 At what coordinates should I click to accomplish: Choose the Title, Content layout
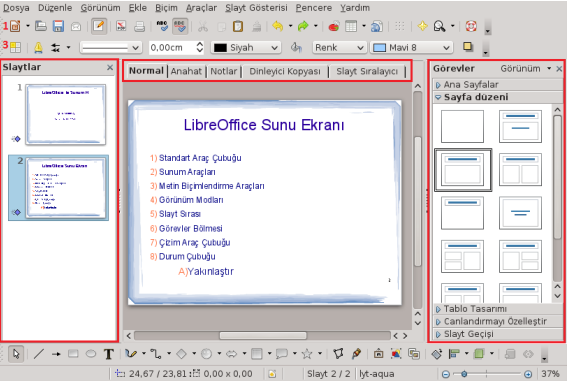click(x=462, y=170)
